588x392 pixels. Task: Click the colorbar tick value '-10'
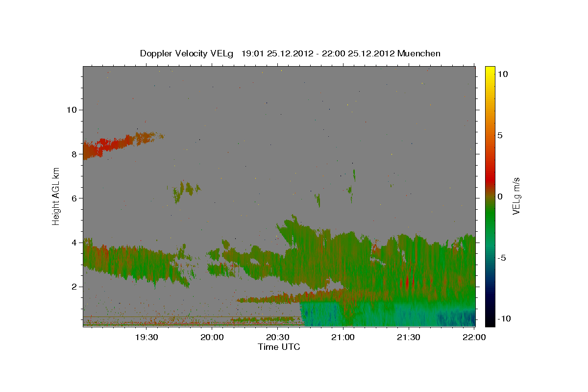[505, 318]
